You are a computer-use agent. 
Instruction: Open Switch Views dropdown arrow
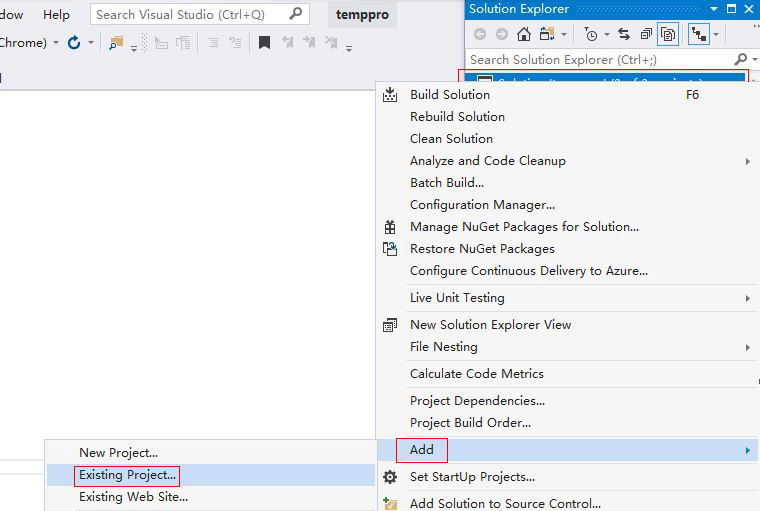point(564,34)
